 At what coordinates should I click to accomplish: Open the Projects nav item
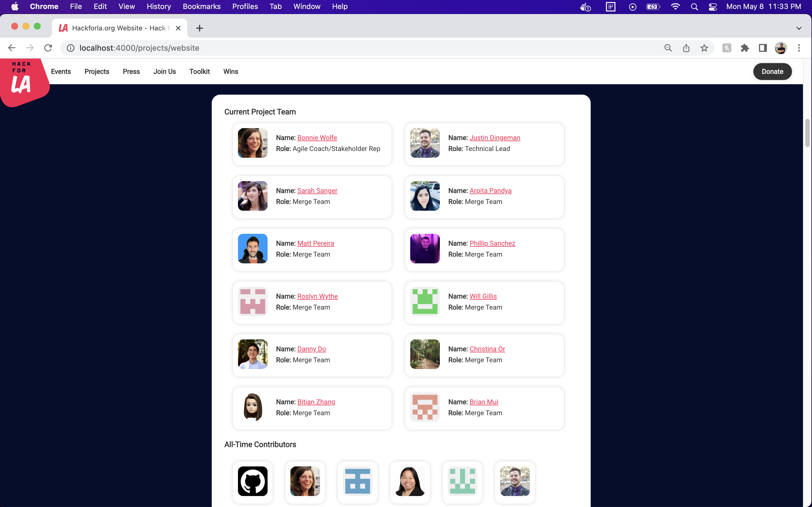coord(97,72)
